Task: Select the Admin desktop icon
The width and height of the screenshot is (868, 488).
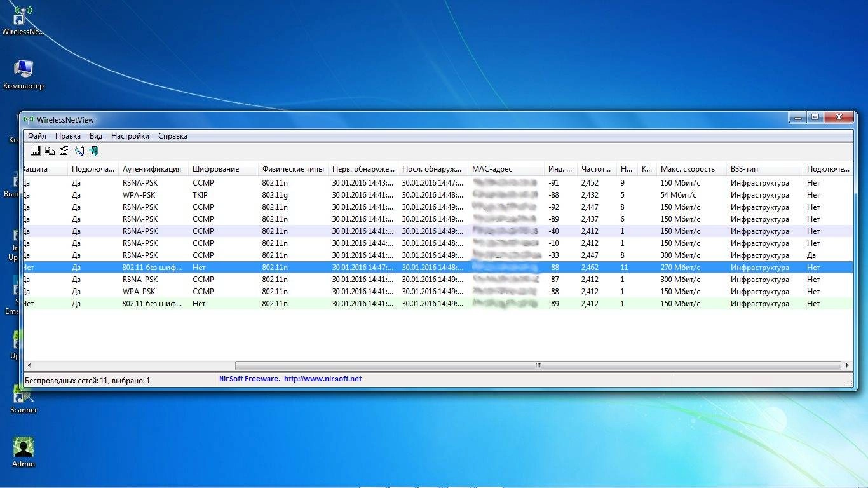Action: pos(23,452)
